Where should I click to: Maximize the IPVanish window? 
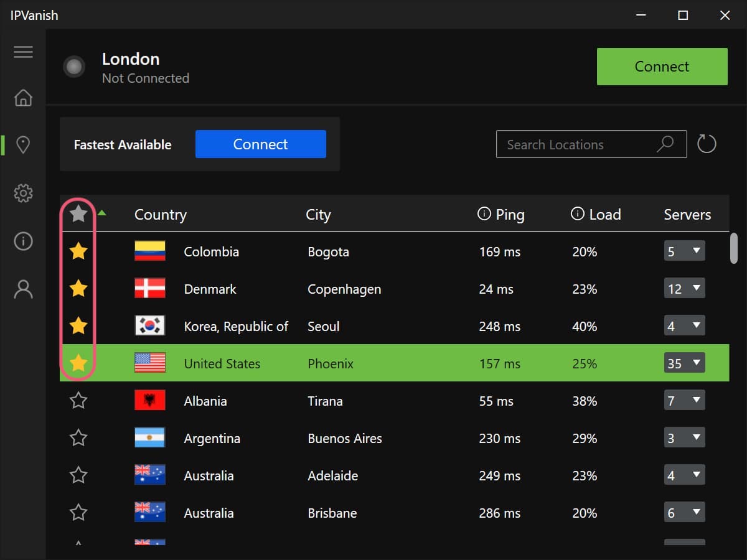pyautogui.click(x=683, y=15)
